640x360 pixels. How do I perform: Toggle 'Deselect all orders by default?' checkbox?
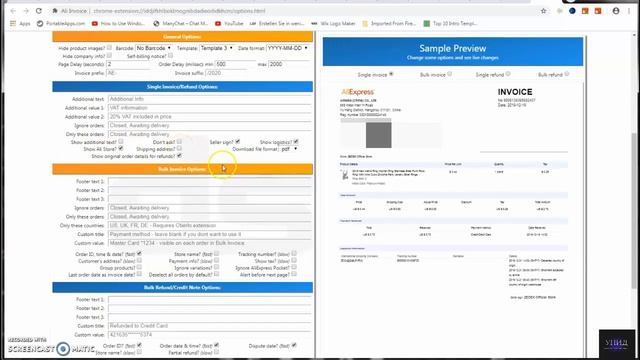tap(216, 274)
